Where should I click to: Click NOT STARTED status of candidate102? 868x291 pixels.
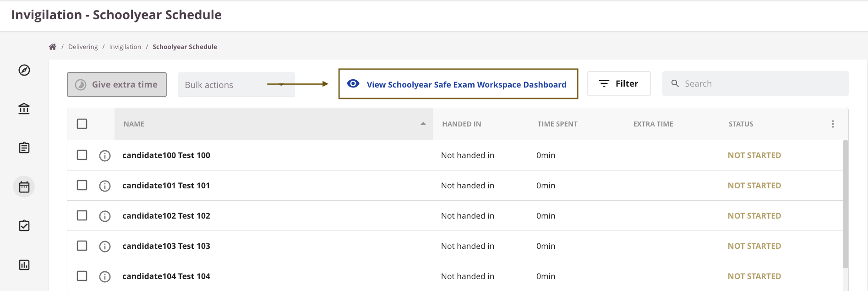(x=754, y=216)
